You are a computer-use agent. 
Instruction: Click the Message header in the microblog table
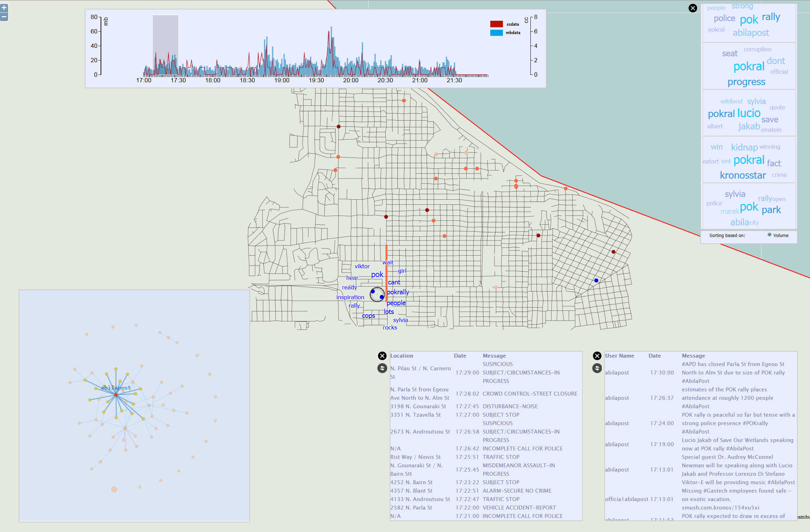tap(693, 356)
